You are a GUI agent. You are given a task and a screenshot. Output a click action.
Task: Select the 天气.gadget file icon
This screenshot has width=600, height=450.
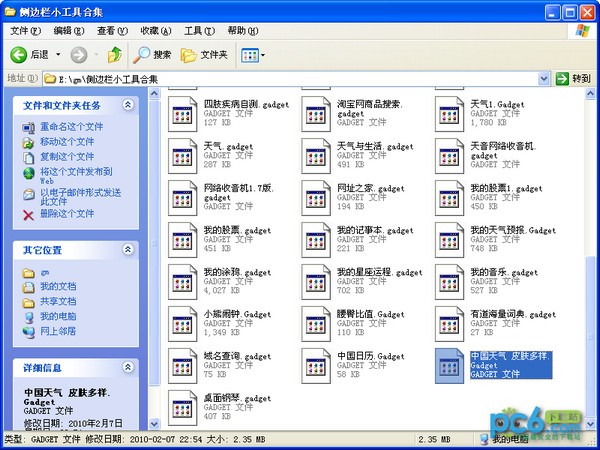(183, 156)
